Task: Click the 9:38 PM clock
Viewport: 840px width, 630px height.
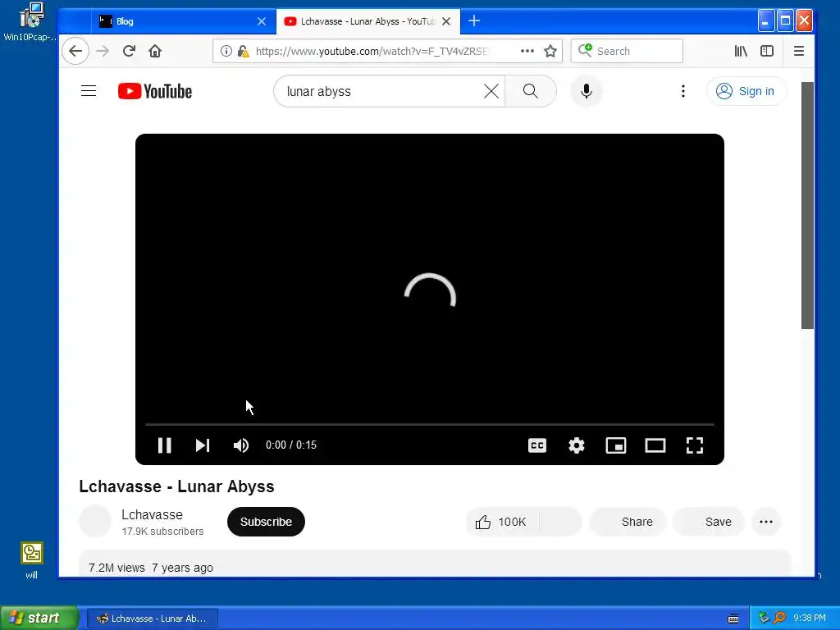Action: tap(809, 619)
